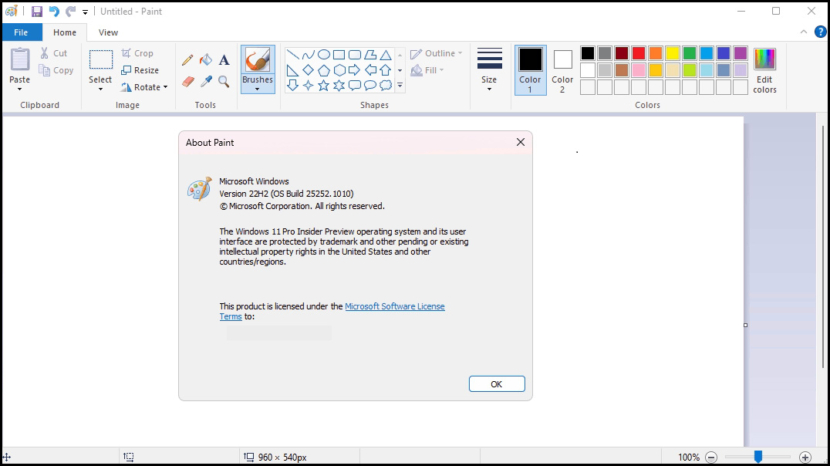Open Customize Quick Access Toolbar arrow
830x466 pixels.
pyautogui.click(x=85, y=12)
